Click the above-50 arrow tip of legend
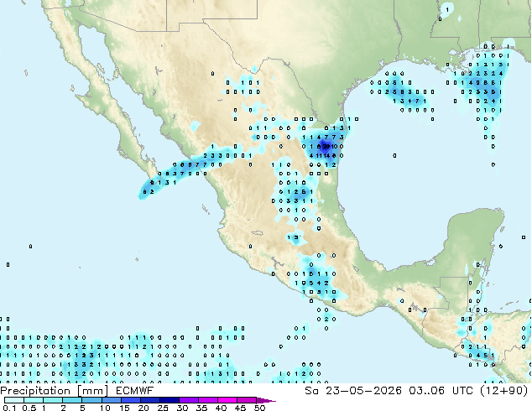The width and height of the screenshot is (532, 411). pos(266,400)
